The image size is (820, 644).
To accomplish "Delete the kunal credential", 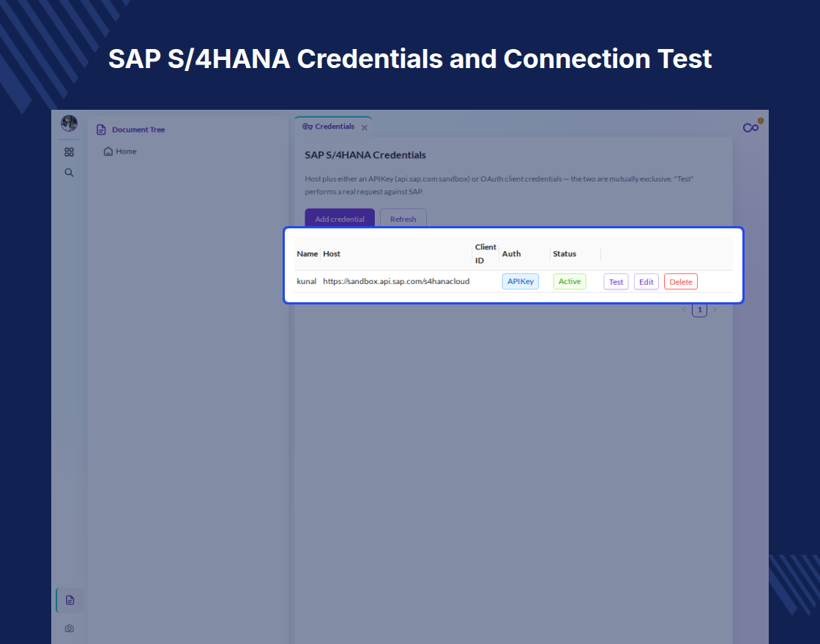I will tap(681, 282).
